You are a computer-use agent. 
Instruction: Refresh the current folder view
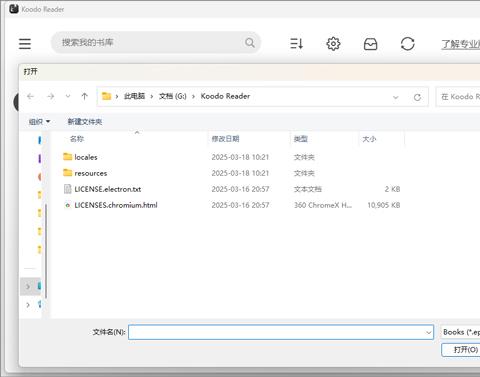417,97
